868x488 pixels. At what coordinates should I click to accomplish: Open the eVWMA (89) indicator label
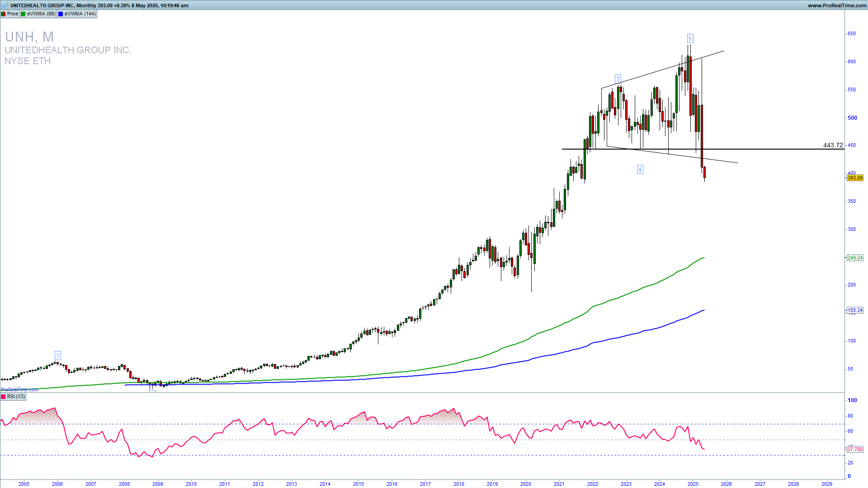point(41,14)
